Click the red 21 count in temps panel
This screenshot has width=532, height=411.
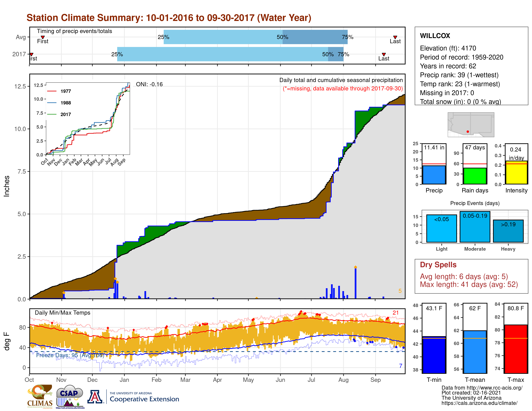(396, 313)
